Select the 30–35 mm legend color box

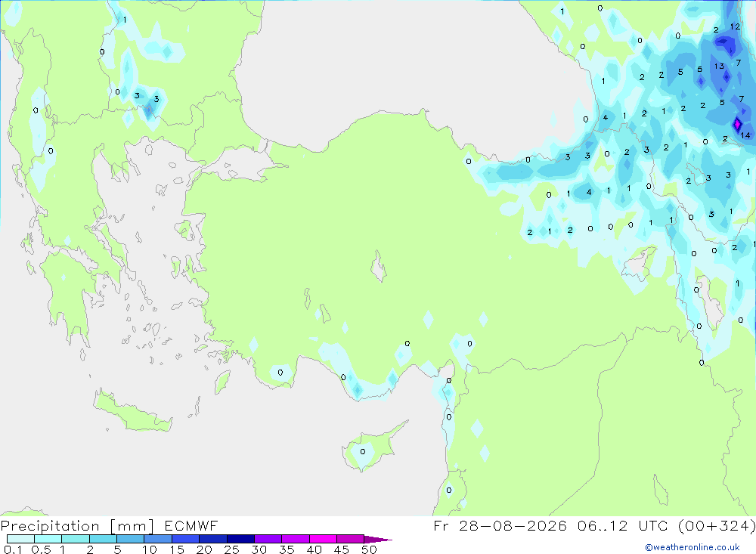point(268,539)
